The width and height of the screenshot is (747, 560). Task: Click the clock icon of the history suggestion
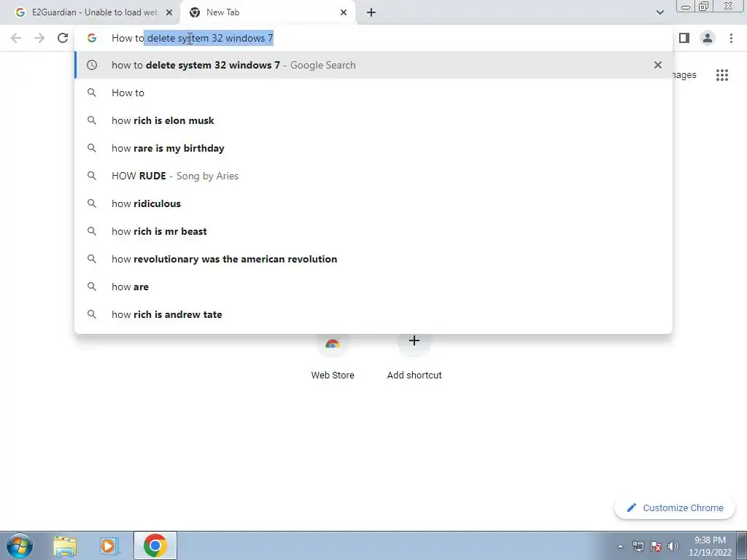coord(92,65)
